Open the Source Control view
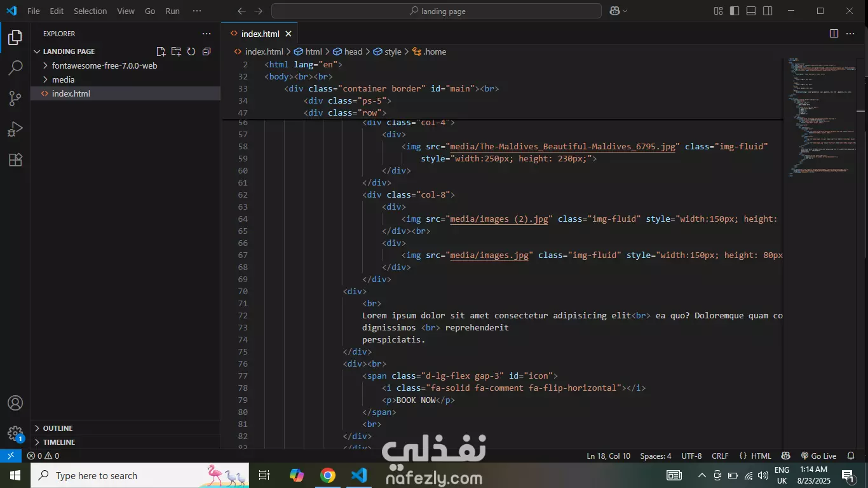This screenshot has width=868, height=488. point(15,98)
